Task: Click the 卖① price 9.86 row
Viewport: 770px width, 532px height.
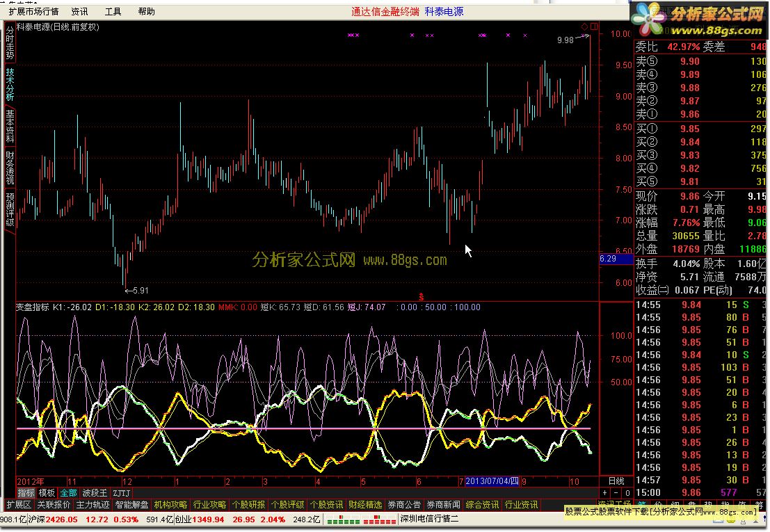Action: coord(700,114)
